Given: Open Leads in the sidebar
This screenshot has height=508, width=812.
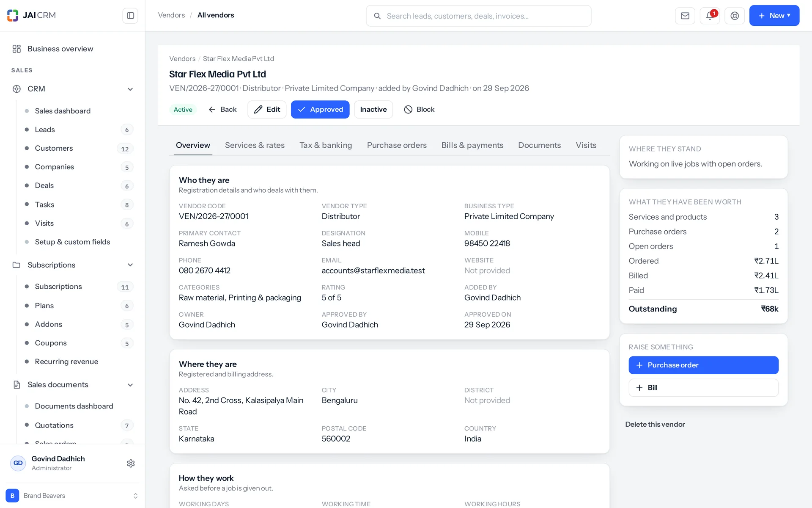Looking at the screenshot, I should pyautogui.click(x=78, y=130).
